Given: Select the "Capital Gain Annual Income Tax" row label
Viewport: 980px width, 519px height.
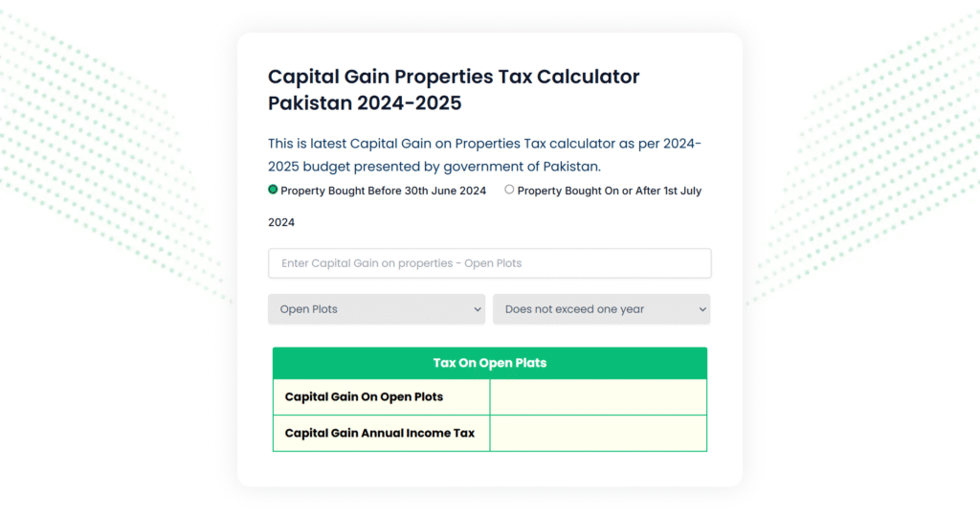Looking at the screenshot, I should pyautogui.click(x=379, y=433).
